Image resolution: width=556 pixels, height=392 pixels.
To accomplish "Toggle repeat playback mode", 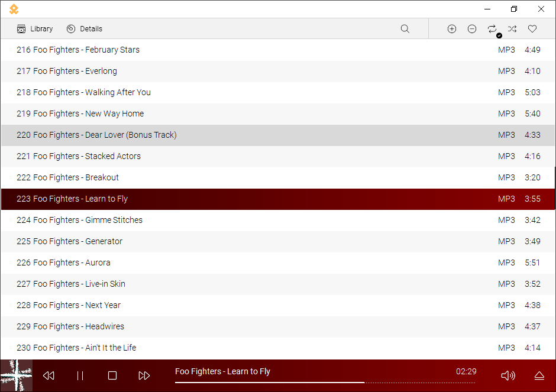I will click(492, 29).
